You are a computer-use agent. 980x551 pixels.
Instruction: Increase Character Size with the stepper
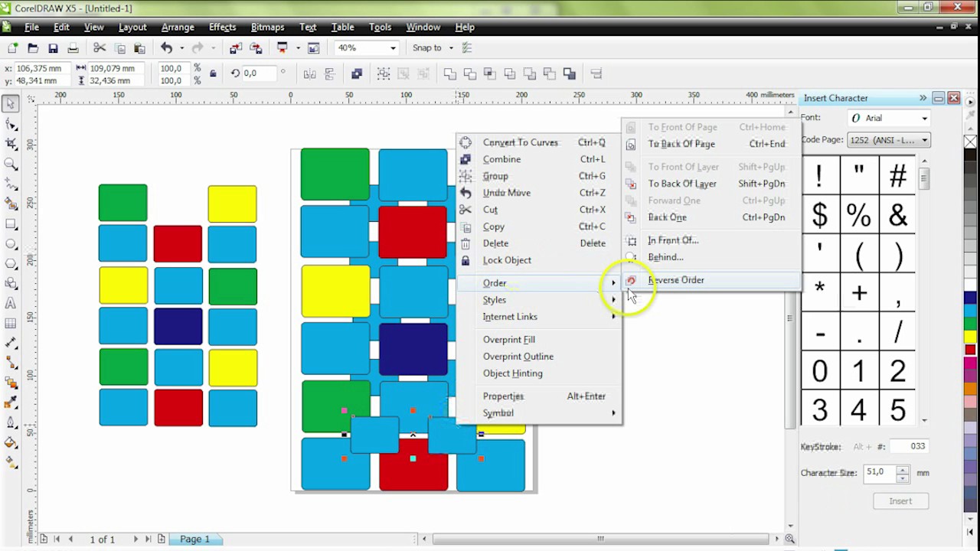(903, 469)
